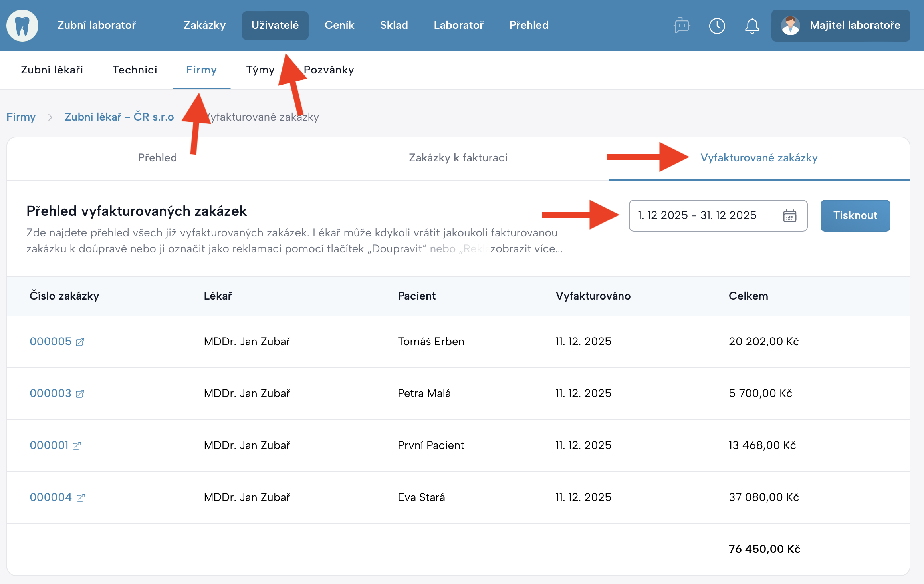
Task: Switch to Zakázky k fakturaci tab
Action: click(x=458, y=158)
